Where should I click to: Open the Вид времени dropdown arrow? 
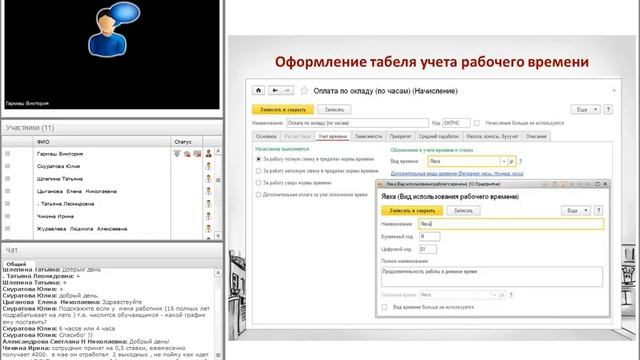503,161
